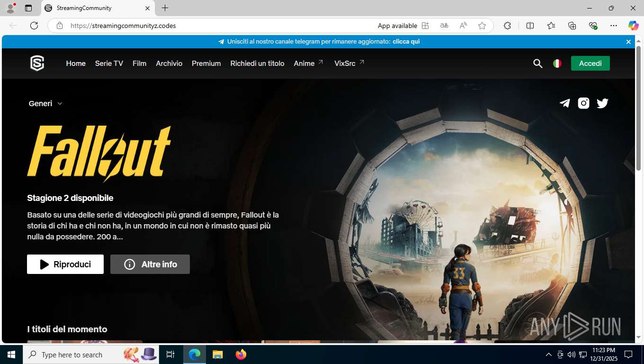Toggle the split screen icon
This screenshot has height=364, width=644.
(530, 26)
